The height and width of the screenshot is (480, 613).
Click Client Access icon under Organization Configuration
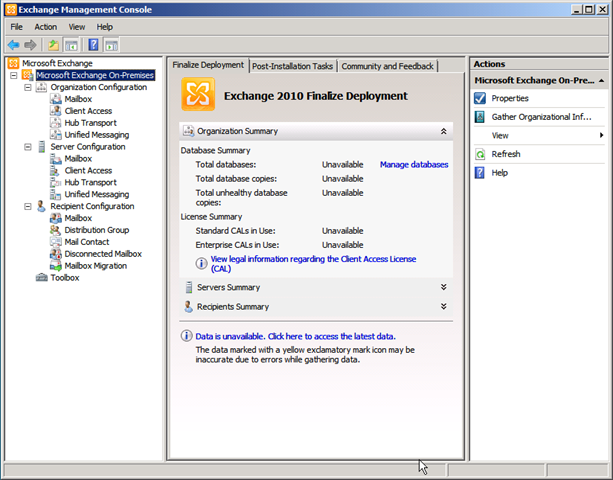pyautogui.click(x=56, y=111)
